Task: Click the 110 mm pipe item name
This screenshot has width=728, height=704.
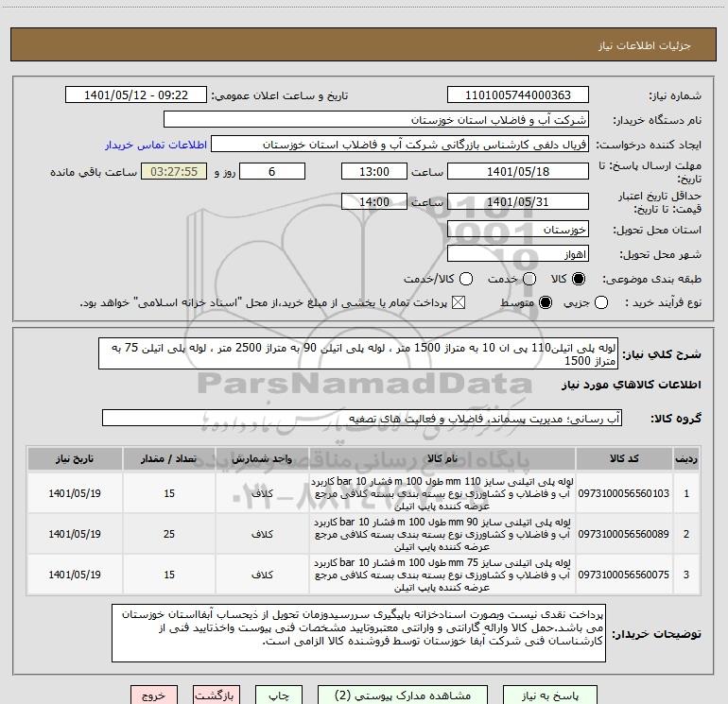Action: pyautogui.click(x=442, y=493)
